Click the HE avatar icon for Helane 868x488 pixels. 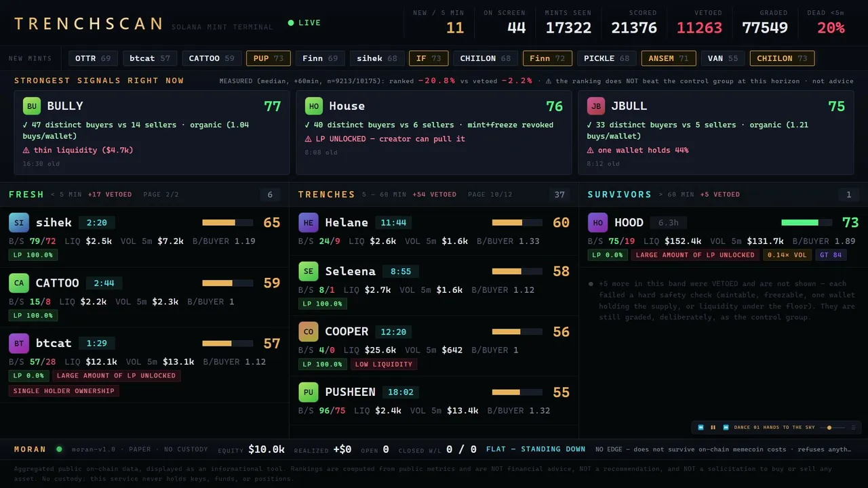pos(309,222)
